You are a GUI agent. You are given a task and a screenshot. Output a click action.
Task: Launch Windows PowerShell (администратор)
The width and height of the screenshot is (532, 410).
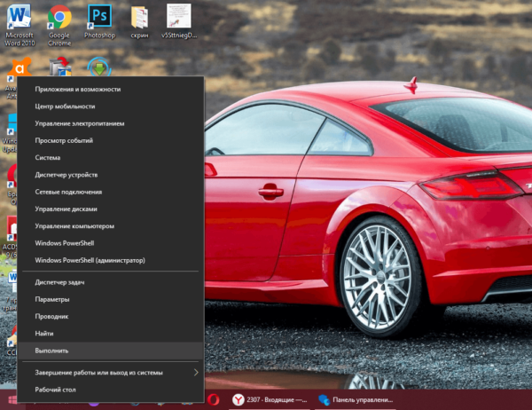pos(111,260)
